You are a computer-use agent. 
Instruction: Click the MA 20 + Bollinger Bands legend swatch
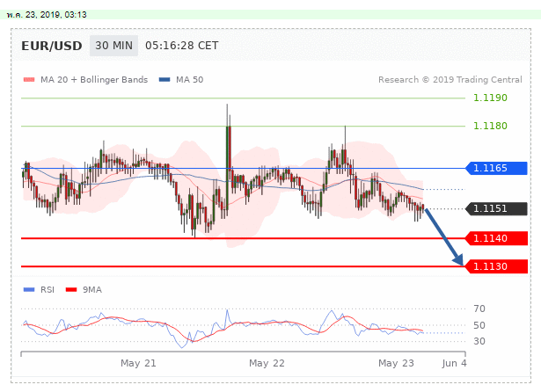click(x=29, y=80)
